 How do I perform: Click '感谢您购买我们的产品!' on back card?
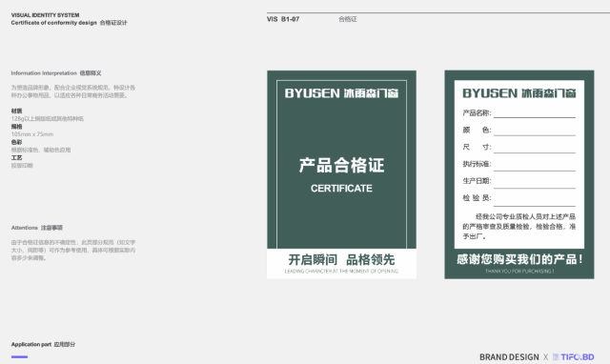(519, 259)
